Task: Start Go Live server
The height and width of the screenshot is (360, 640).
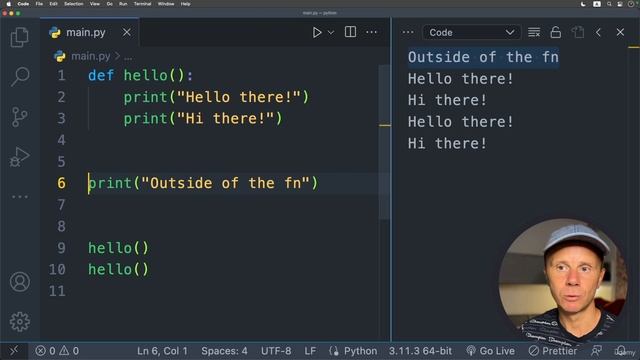Action: [490, 351]
